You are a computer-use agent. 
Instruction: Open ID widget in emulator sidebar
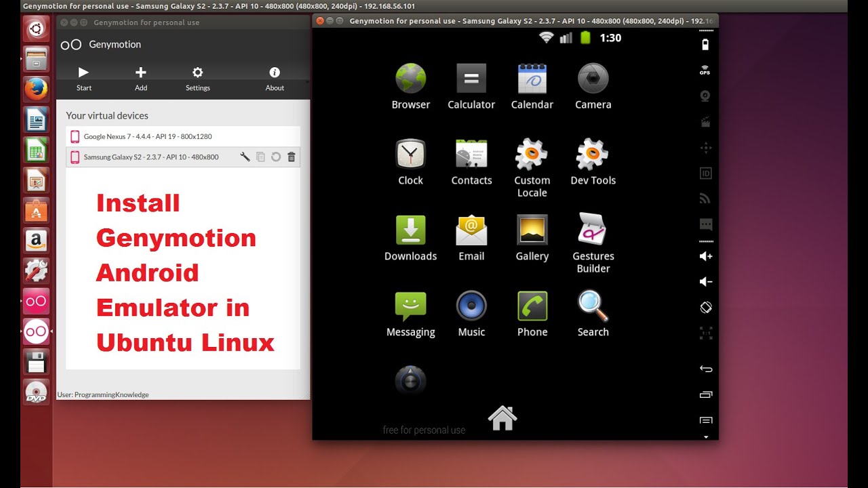click(705, 174)
